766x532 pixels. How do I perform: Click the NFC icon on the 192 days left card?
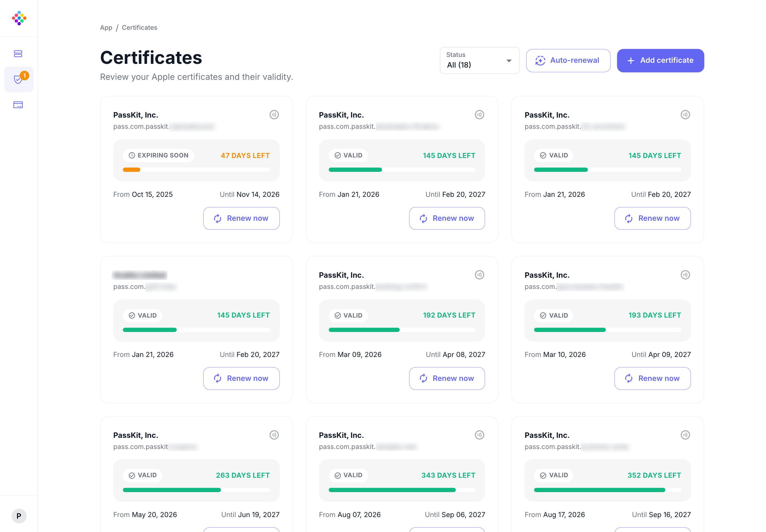(x=479, y=275)
